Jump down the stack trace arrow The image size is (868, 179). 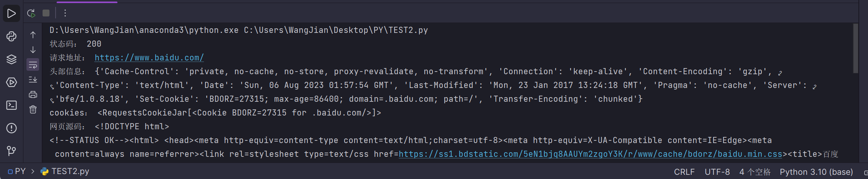click(33, 50)
